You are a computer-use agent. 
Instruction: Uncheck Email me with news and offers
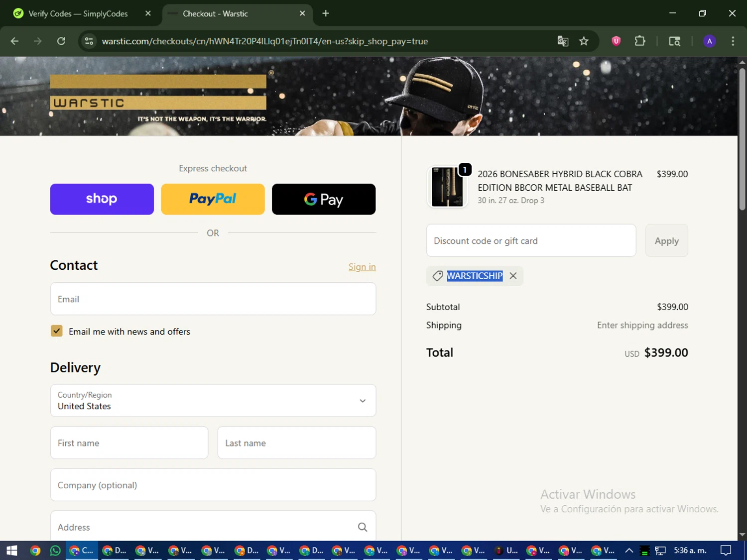(57, 331)
